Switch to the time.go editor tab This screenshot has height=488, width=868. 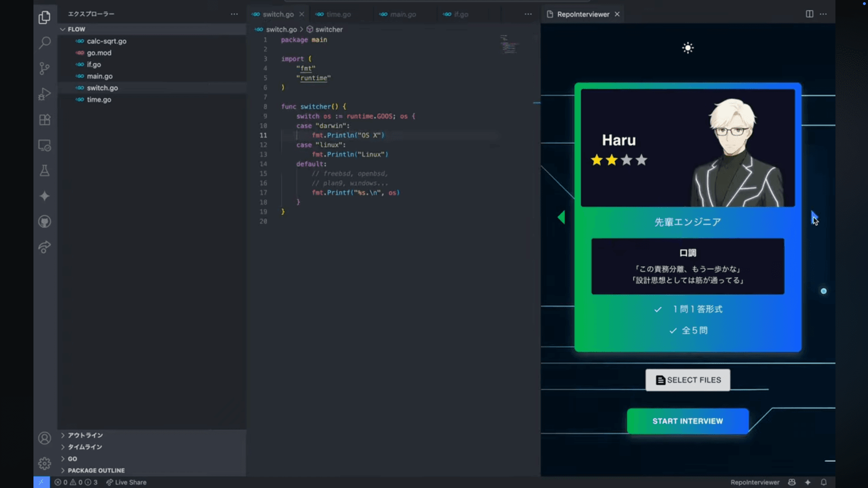pyautogui.click(x=338, y=14)
